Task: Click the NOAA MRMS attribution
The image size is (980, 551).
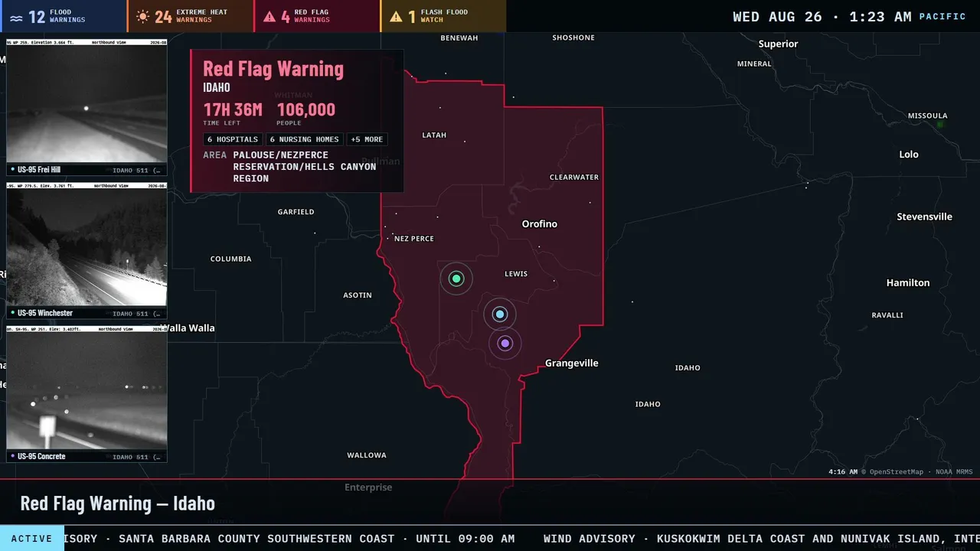Action: click(x=954, y=472)
